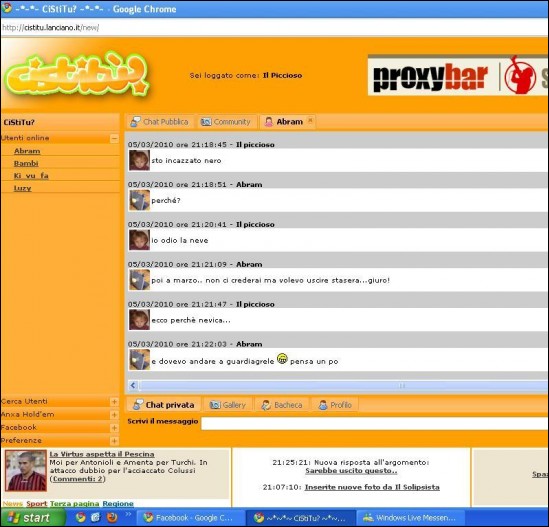This screenshot has height=527, width=549.
Task: Open the Bacheca tab
Action: 282,405
